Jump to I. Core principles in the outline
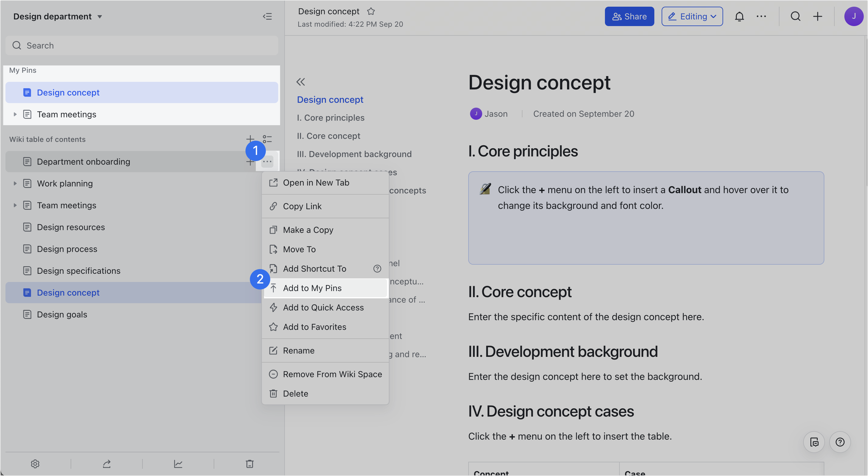Image resolution: width=868 pixels, height=476 pixels. 330,118
